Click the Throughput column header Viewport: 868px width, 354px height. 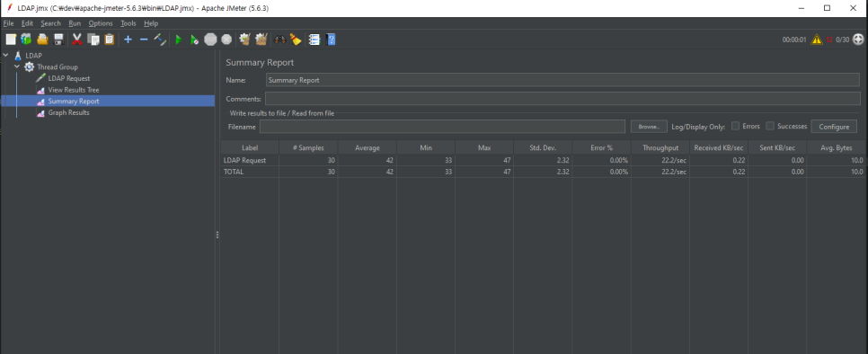click(660, 147)
